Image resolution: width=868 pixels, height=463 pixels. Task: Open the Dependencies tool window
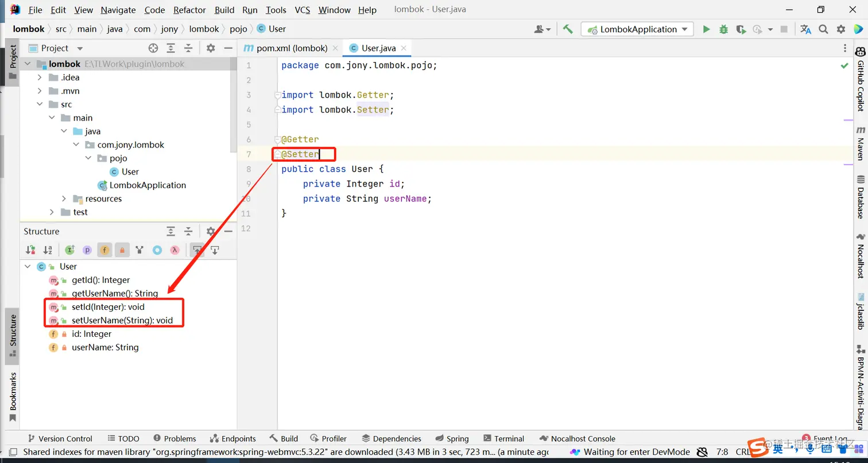[x=390, y=438]
